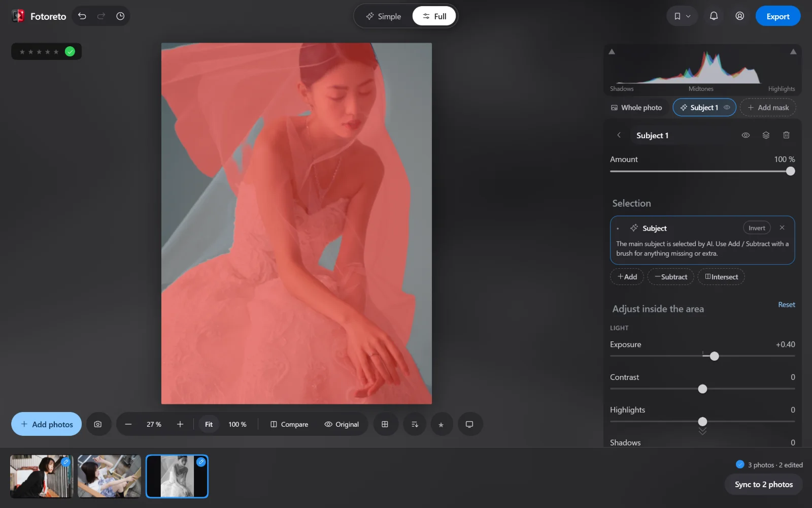Screen dimensions: 812x508
Task: Click the undo arrow icon
Action: (x=82, y=16)
